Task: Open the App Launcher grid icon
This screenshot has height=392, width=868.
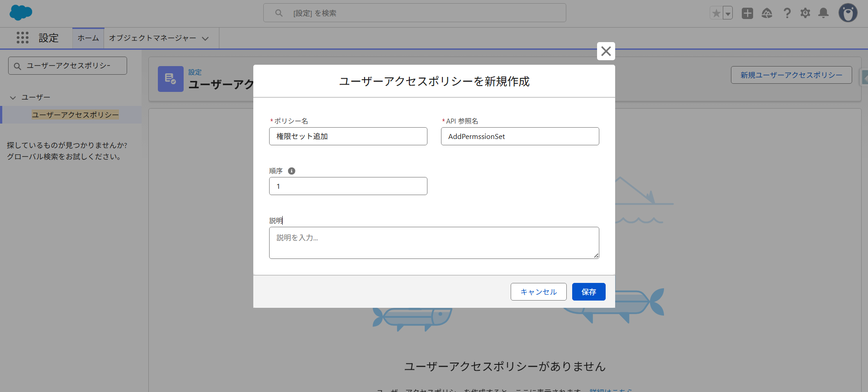Action: 23,38
